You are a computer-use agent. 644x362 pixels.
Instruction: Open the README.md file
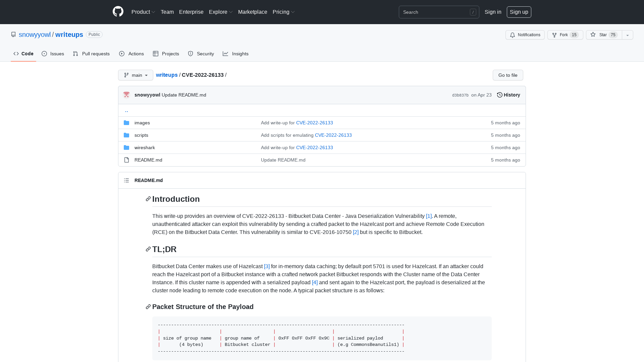click(148, 160)
